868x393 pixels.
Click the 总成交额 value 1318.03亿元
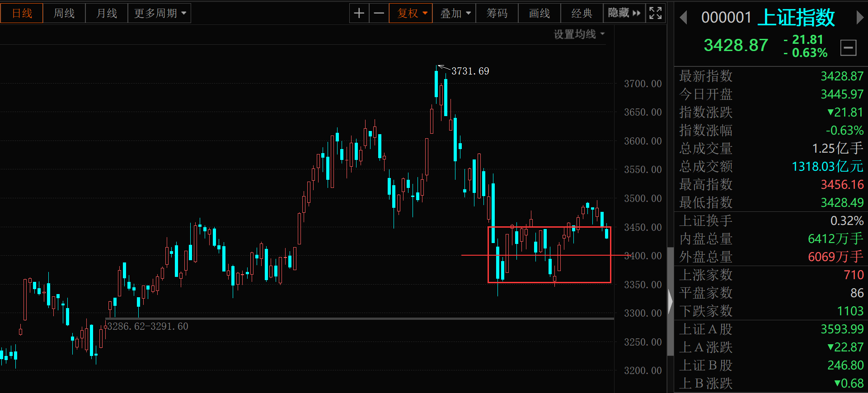click(828, 166)
